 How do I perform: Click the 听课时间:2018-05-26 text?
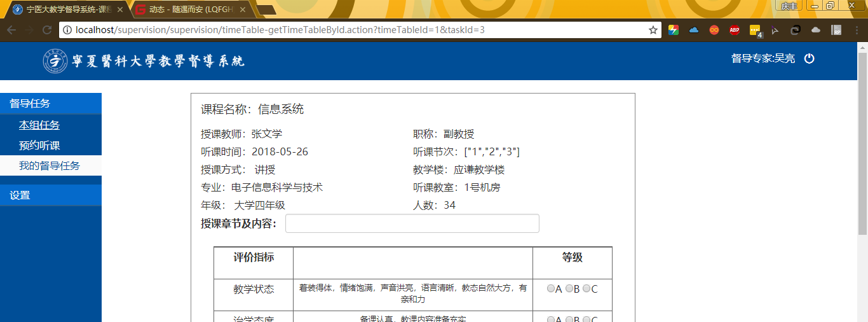(x=254, y=152)
